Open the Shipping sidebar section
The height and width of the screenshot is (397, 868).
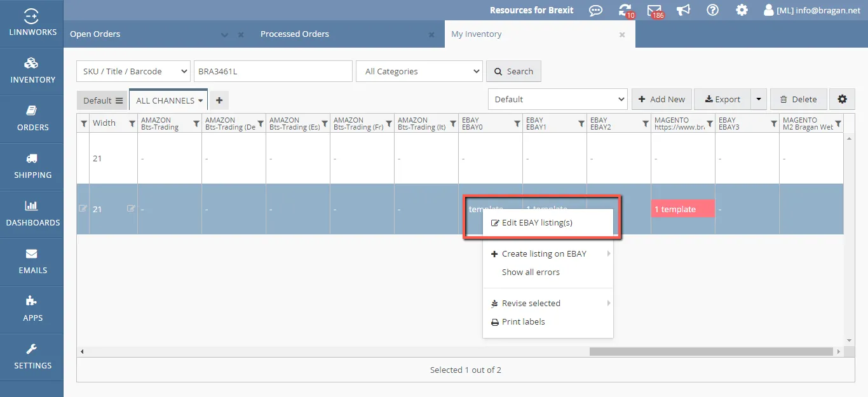tap(32, 166)
